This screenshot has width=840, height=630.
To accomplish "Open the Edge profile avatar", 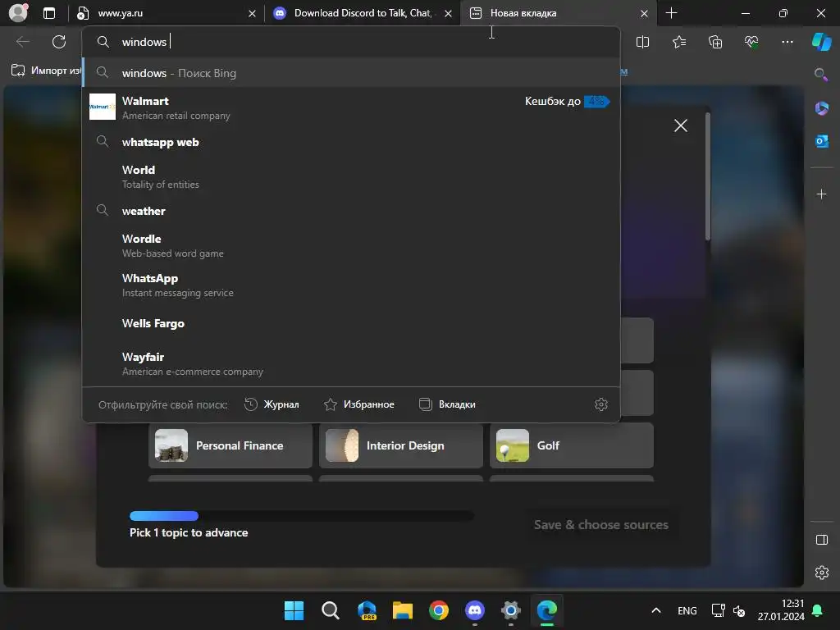I will (18, 13).
